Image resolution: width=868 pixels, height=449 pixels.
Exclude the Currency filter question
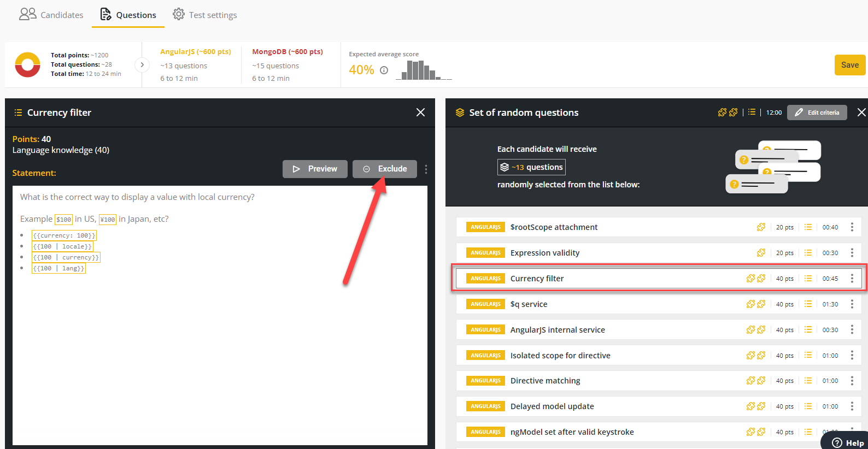[x=385, y=169]
